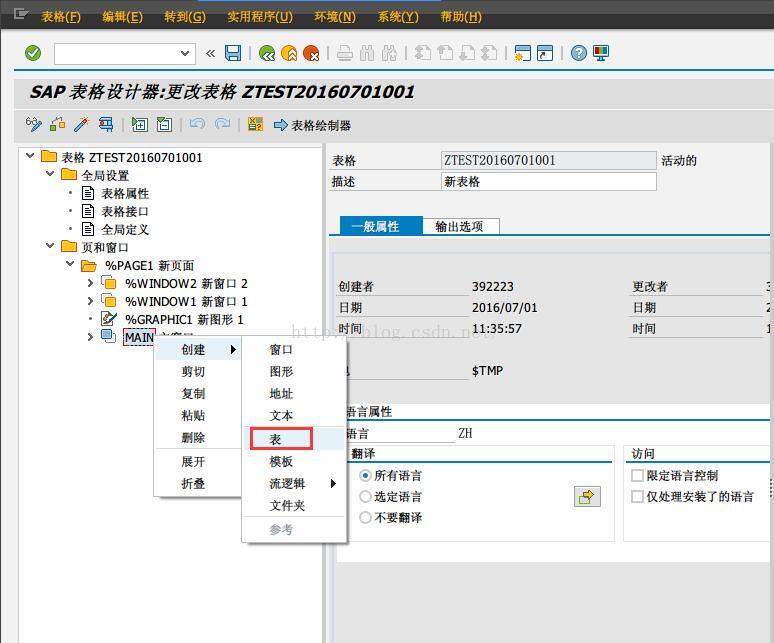Viewport: 774px width, 643px height.
Task: Select the 选定语言 radio button
Action: [x=365, y=496]
